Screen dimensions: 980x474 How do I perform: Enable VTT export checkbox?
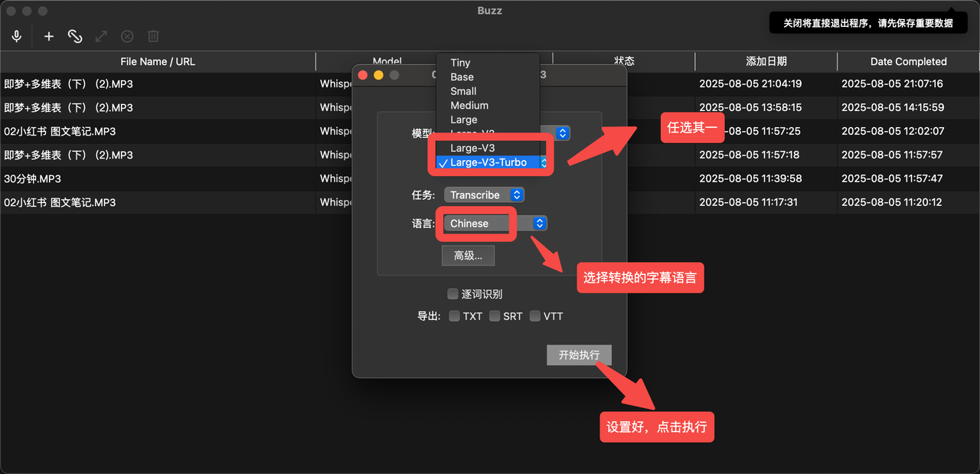click(x=535, y=315)
